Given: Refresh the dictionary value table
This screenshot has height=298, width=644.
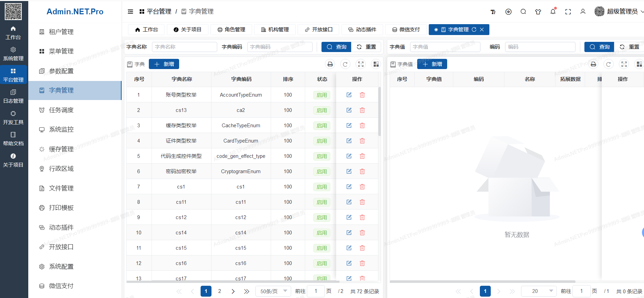Looking at the screenshot, I should (609, 64).
